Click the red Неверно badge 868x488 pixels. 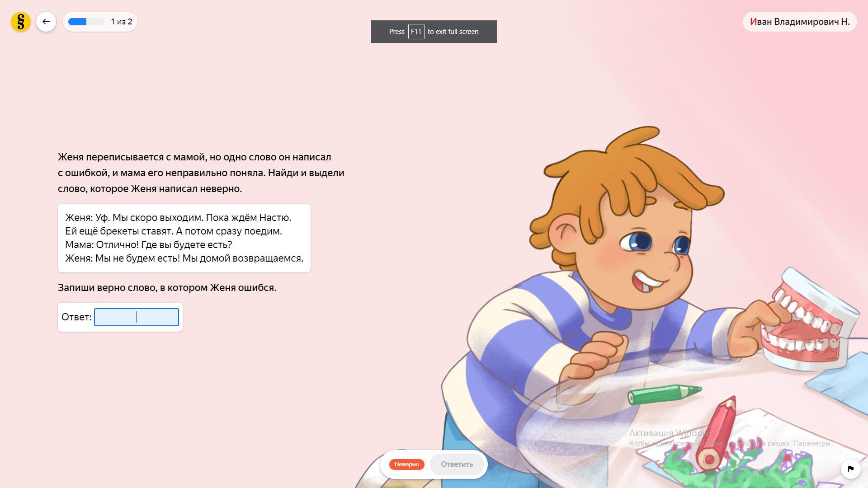[407, 465]
